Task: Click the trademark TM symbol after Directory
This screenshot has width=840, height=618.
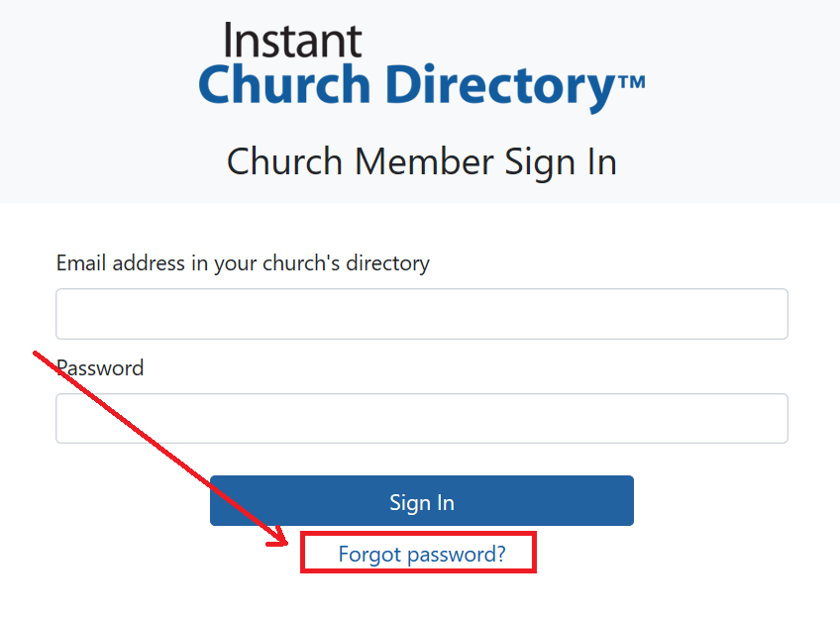Action: 632,82
